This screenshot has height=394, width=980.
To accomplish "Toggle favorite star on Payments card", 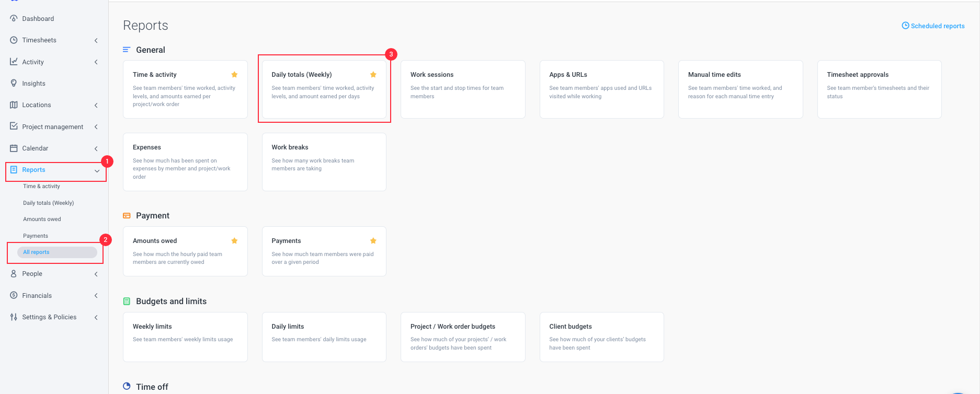I will [373, 241].
